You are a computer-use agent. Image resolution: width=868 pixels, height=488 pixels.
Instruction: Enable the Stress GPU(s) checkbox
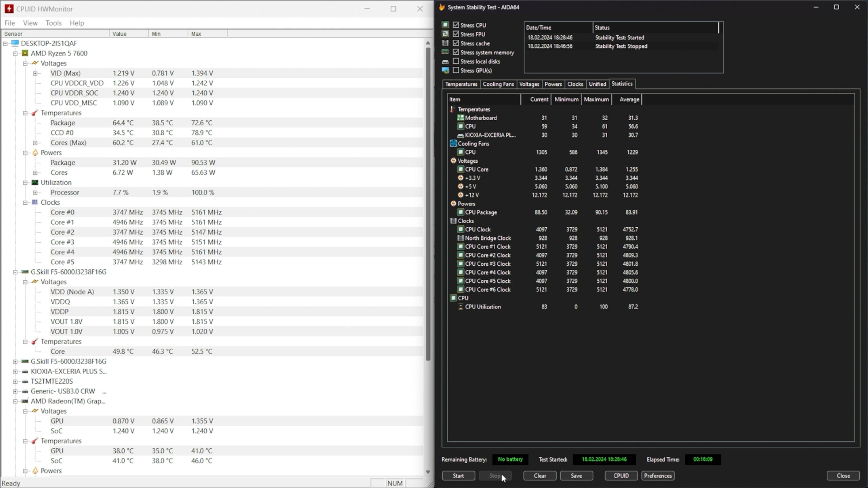pyautogui.click(x=456, y=70)
